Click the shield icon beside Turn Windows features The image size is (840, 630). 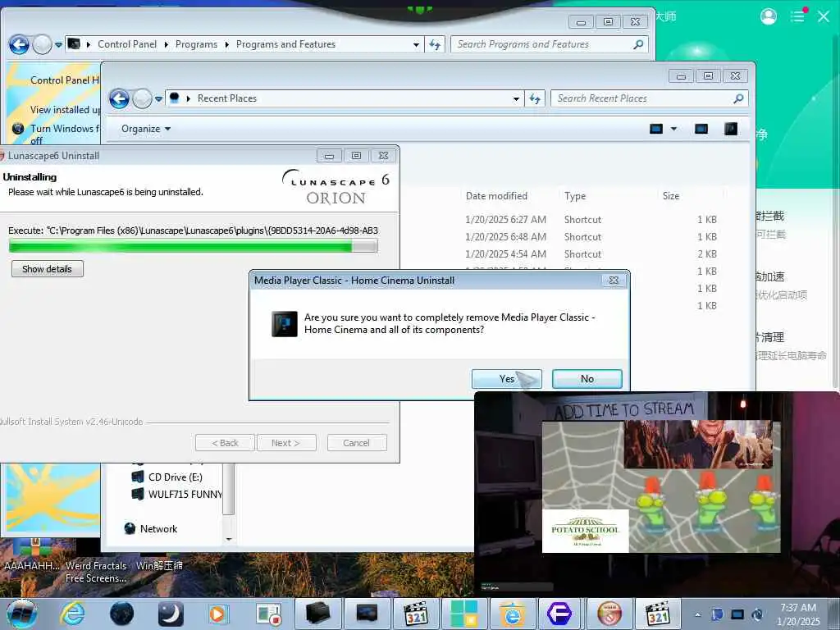pos(18,129)
